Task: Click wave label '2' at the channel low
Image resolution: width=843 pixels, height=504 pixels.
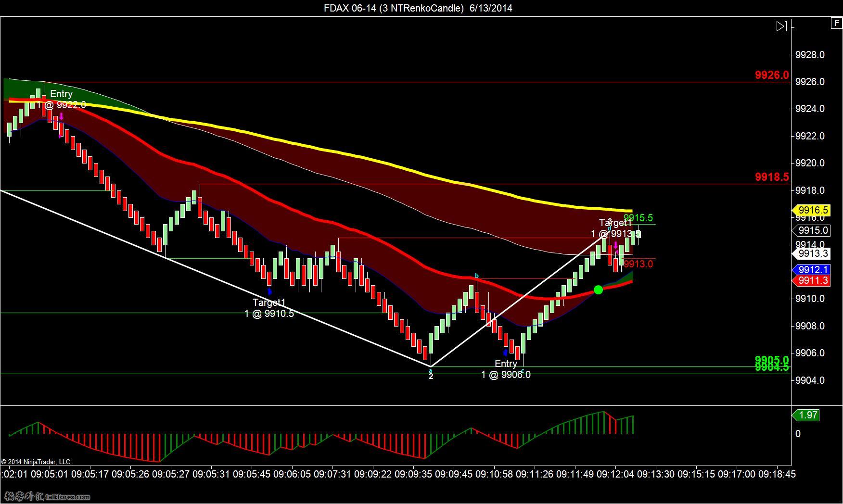Action: coord(431,377)
